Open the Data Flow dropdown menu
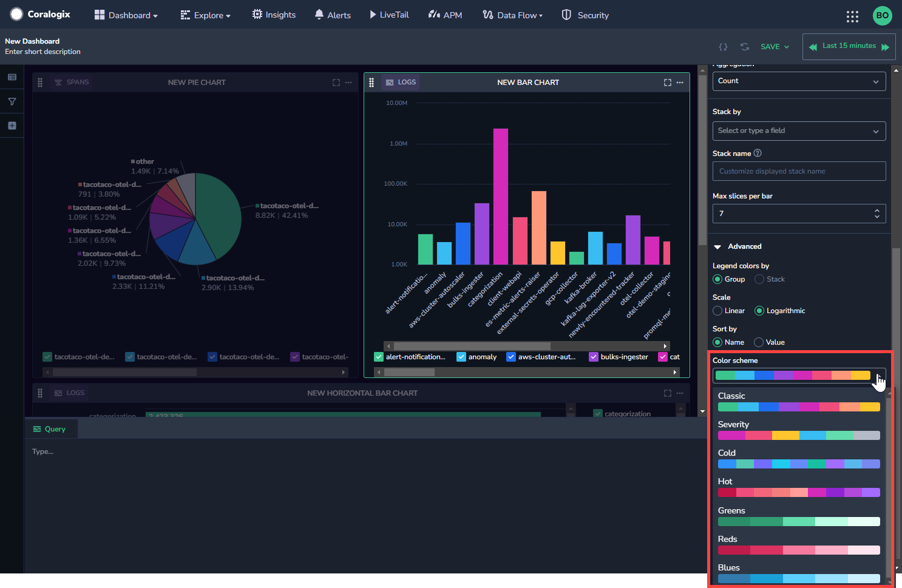The image size is (902, 588). tap(513, 15)
